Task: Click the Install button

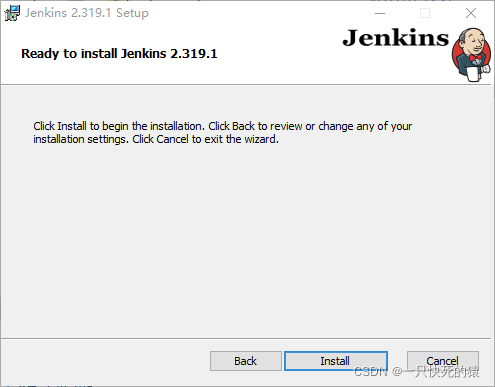Action: click(336, 361)
